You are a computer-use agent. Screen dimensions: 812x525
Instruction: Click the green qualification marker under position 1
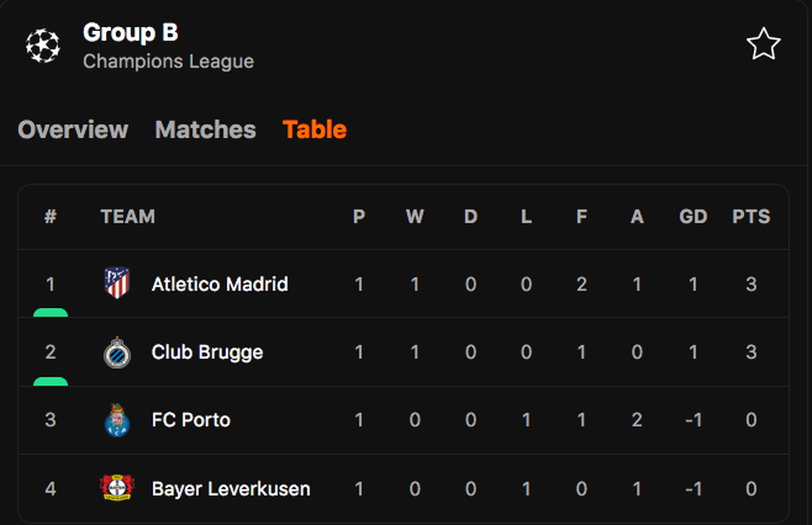pos(50,313)
